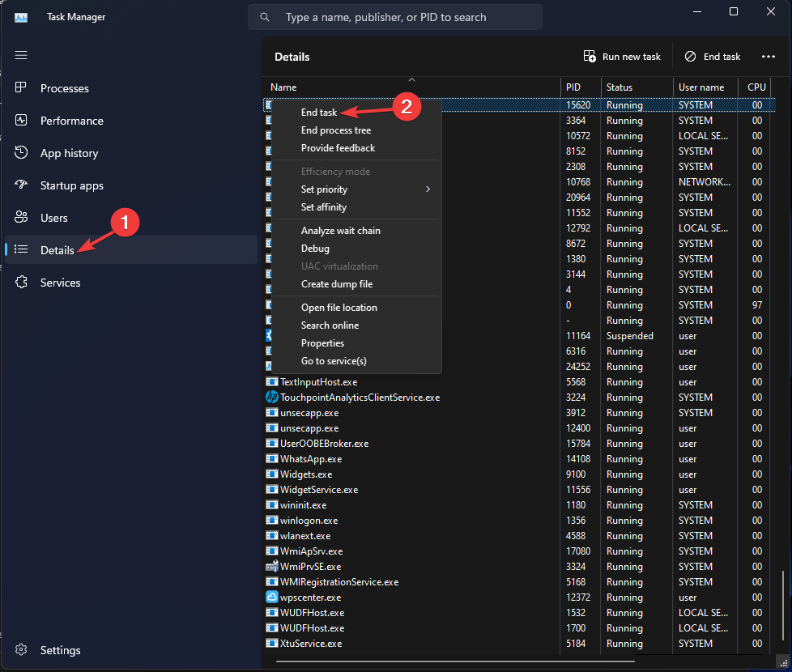This screenshot has height=672, width=792.
Task: Click the winlogon.exe process icon
Action: point(272,520)
